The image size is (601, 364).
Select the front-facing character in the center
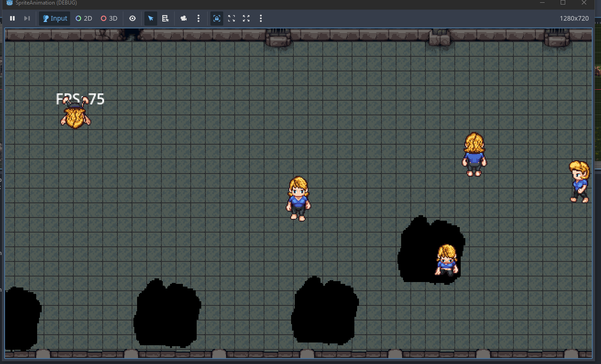click(x=298, y=199)
